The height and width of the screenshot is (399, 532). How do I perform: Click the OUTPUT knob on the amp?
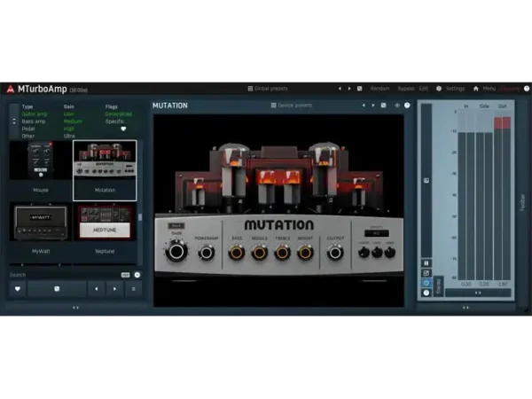point(335,253)
